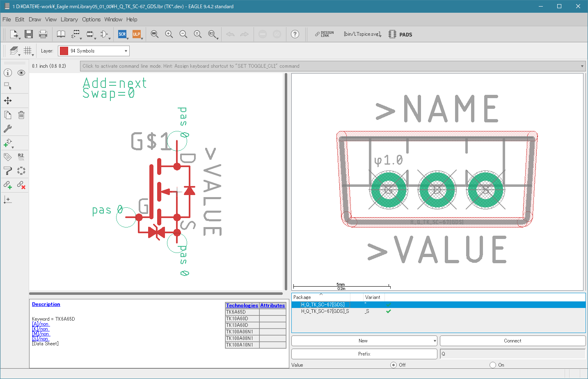Open the Library menu
588x379 pixels.
click(69, 19)
